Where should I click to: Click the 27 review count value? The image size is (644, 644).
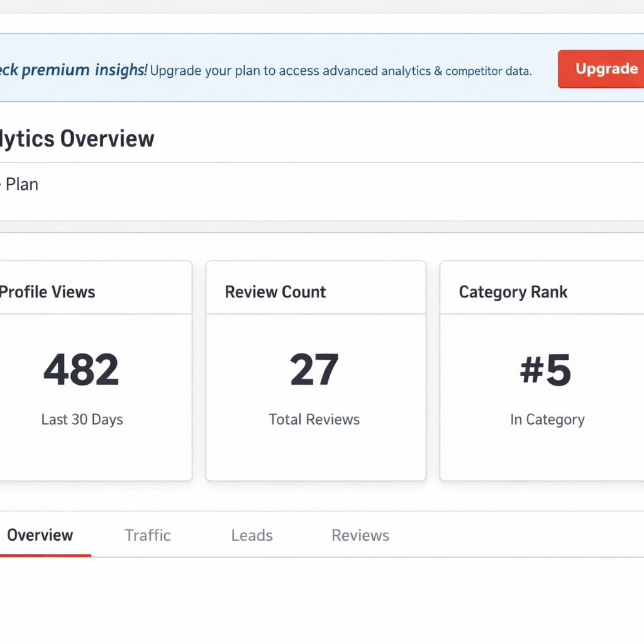click(314, 370)
